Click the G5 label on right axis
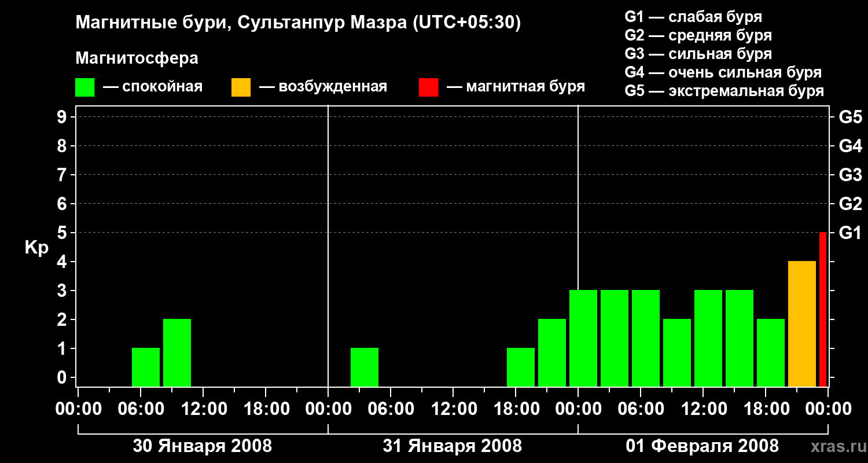The height and width of the screenshot is (463, 868). 850,117
